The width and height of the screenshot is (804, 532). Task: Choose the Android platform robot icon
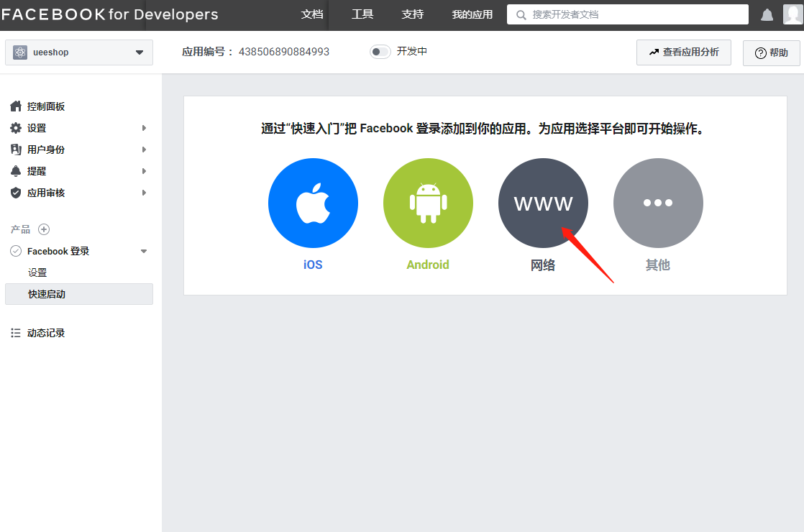tap(428, 203)
